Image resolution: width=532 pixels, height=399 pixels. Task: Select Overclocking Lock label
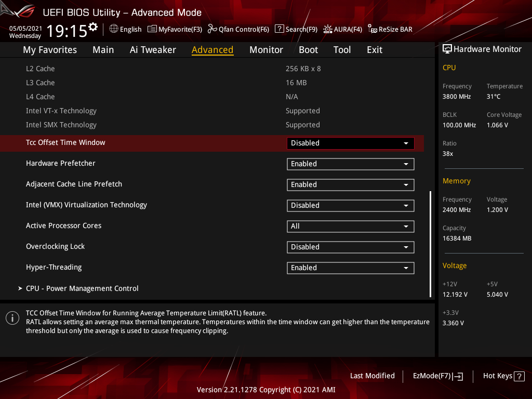click(55, 246)
